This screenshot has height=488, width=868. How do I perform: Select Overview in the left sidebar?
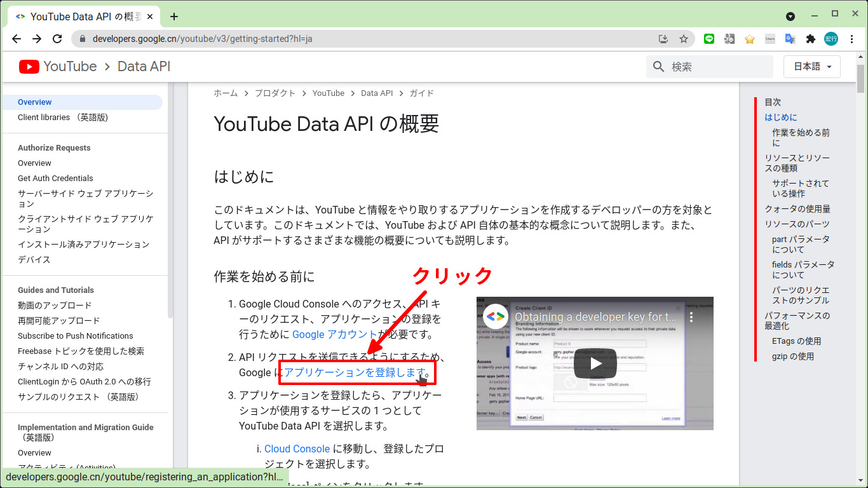pos(34,102)
